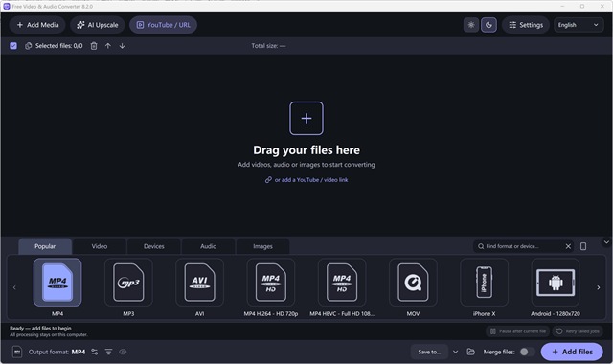Click the plus box to add files
The image size is (613, 364).
(x=306, y=118)
